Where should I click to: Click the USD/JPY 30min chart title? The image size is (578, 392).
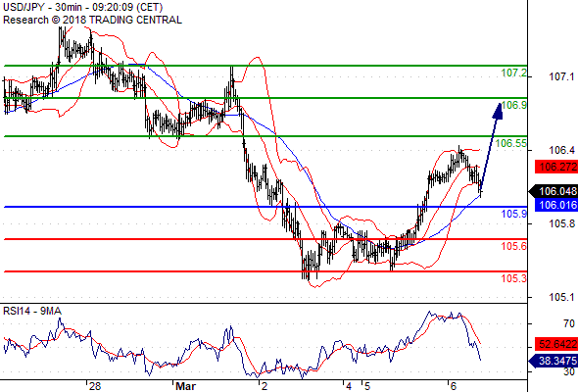tap(83, 7)
